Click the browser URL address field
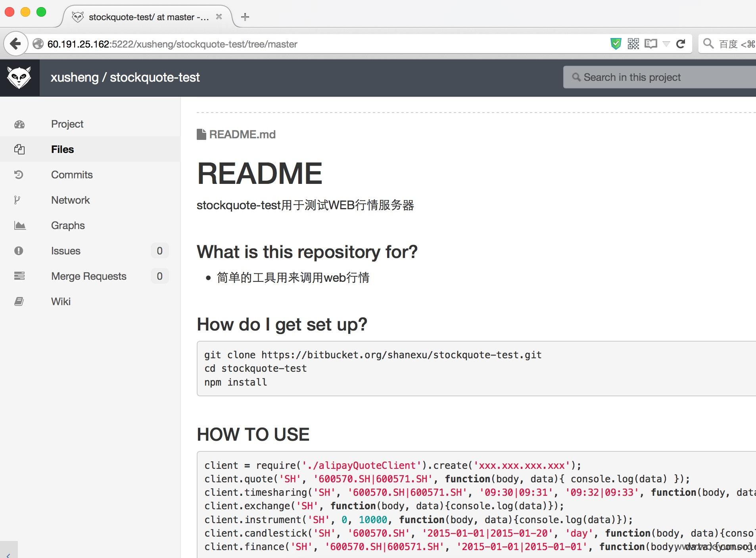 coord(317,44)
